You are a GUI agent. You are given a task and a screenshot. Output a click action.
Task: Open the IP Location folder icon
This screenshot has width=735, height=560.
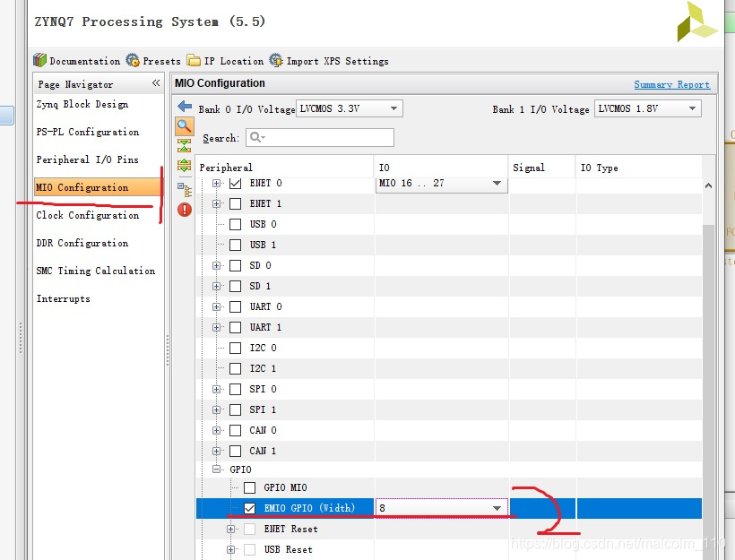tap(194, 60)
